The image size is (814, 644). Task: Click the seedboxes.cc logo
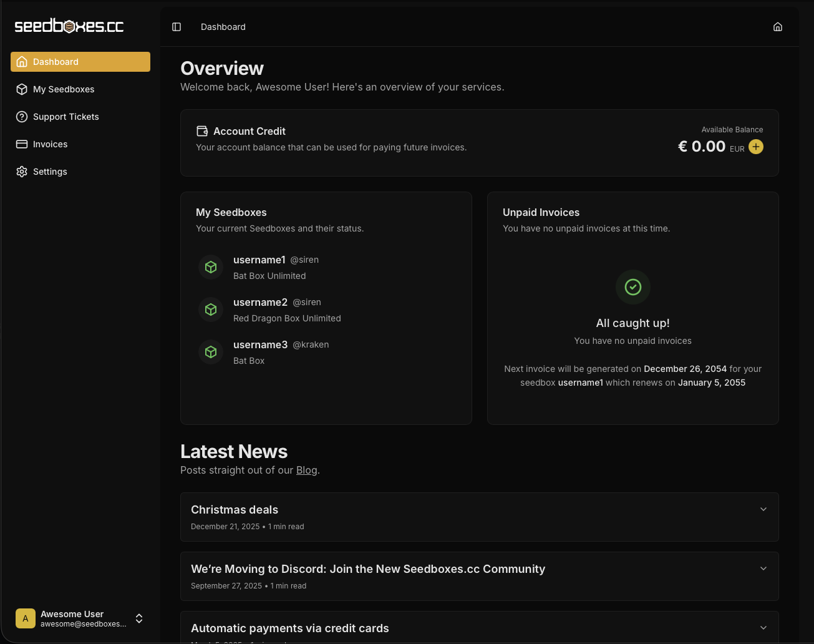click(69, 26)
